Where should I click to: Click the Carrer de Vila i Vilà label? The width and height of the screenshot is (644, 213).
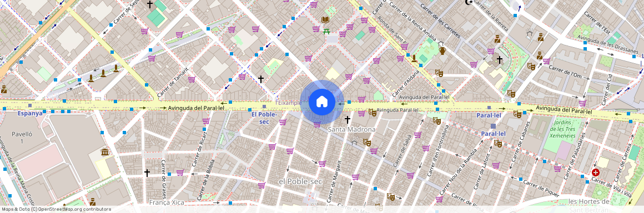(x=611, y=187)
